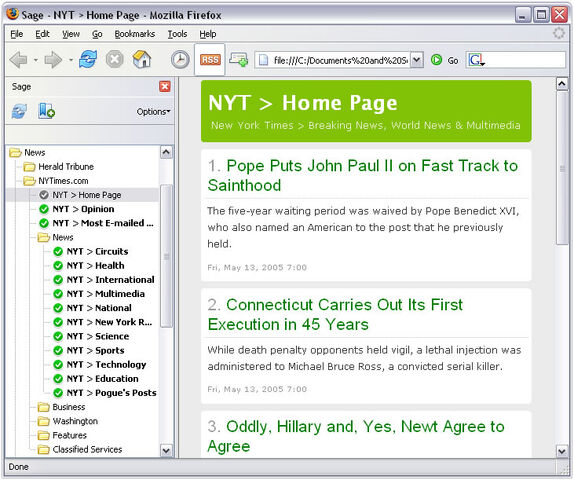Select NYT > Pogue's Posts feed
This screenshot has width=574, height=480.
tap(112, 393)
